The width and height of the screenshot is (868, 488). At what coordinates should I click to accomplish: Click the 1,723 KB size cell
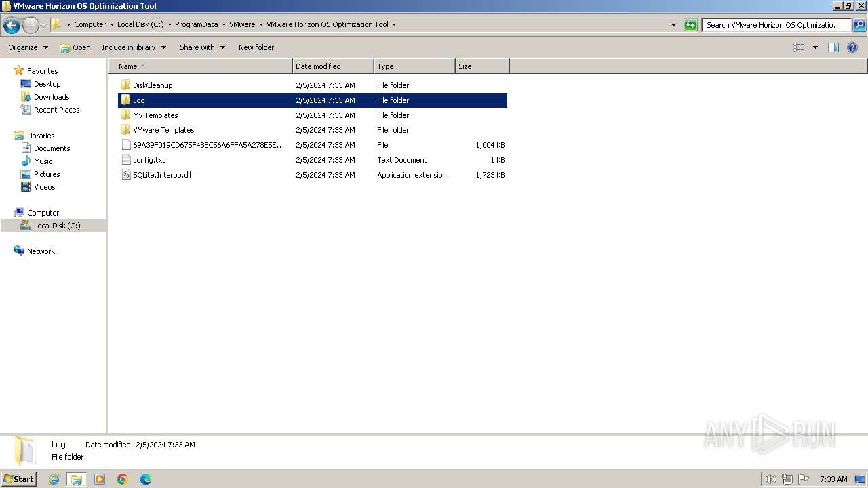490,175
